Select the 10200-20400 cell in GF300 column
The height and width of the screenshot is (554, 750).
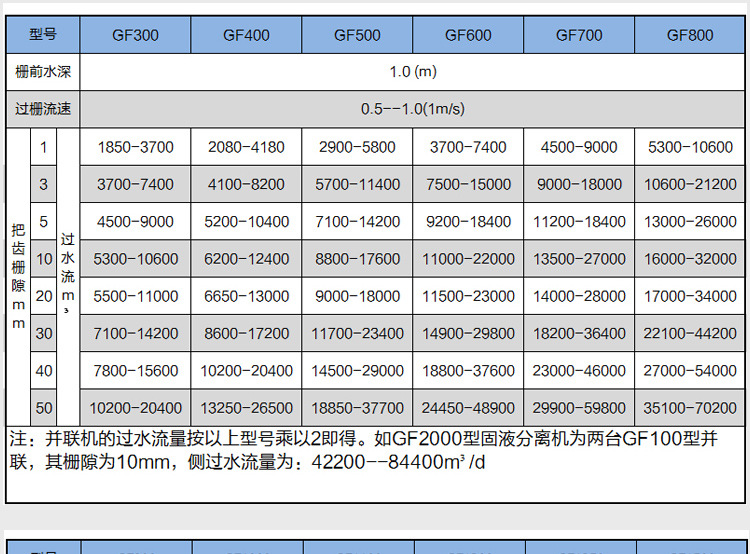(x=135, y=408)
